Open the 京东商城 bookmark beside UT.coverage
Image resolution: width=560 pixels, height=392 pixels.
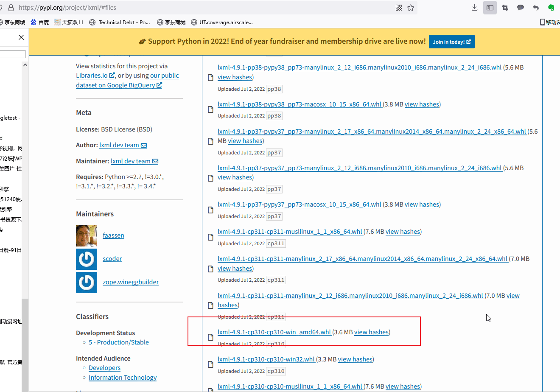[171, 22]
